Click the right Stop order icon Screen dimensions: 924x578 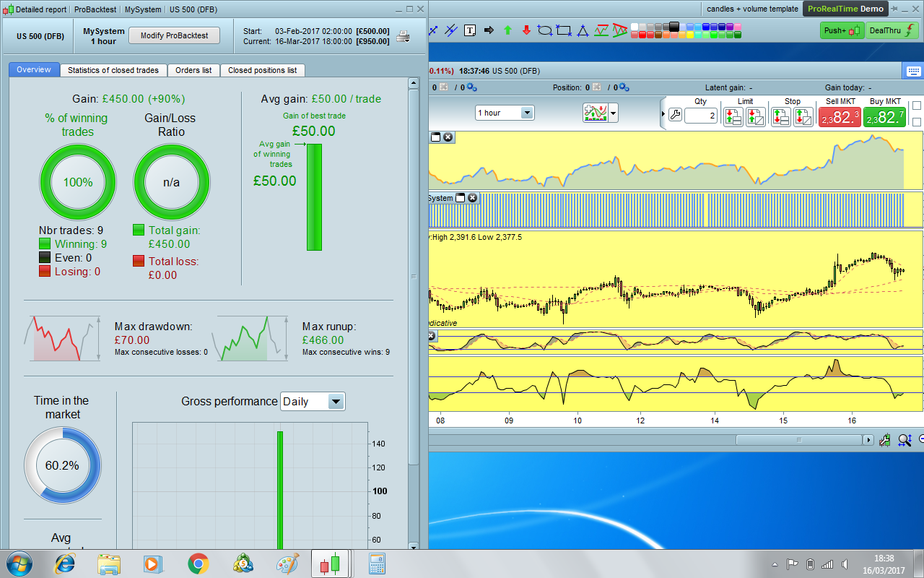click(803, 116)
